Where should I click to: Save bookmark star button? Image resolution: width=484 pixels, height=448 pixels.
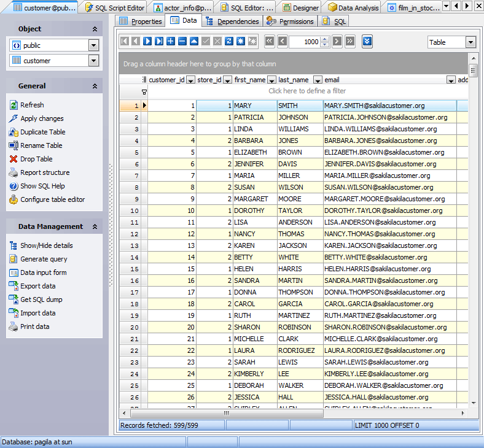point(241,41)
